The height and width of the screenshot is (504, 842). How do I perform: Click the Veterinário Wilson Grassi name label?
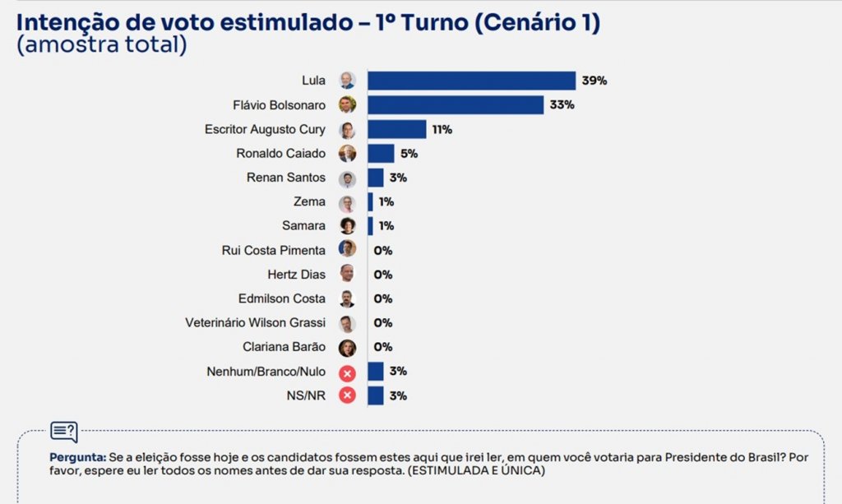(255, 322)
